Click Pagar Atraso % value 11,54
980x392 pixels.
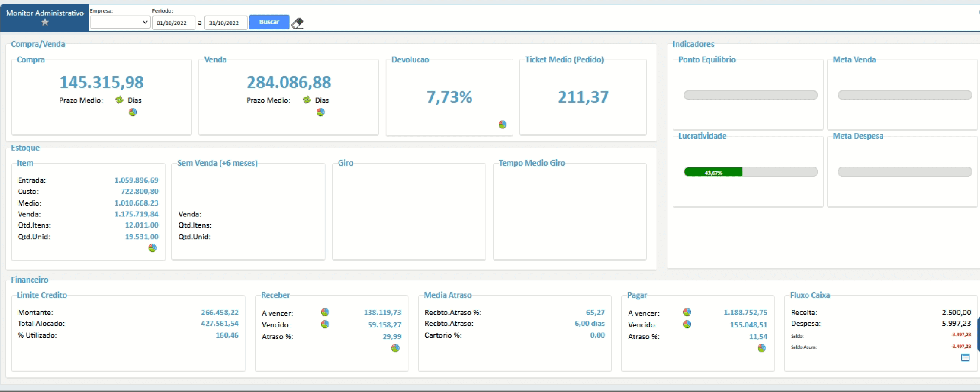(758, 336)
